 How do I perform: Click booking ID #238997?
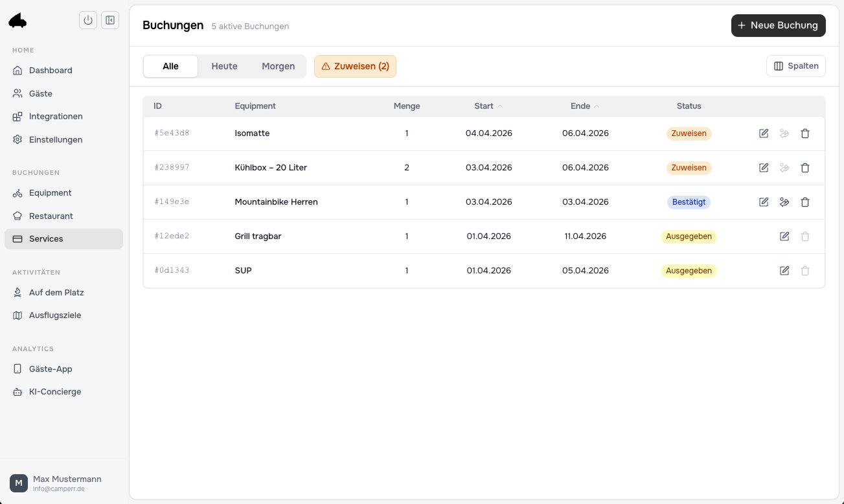172,168
